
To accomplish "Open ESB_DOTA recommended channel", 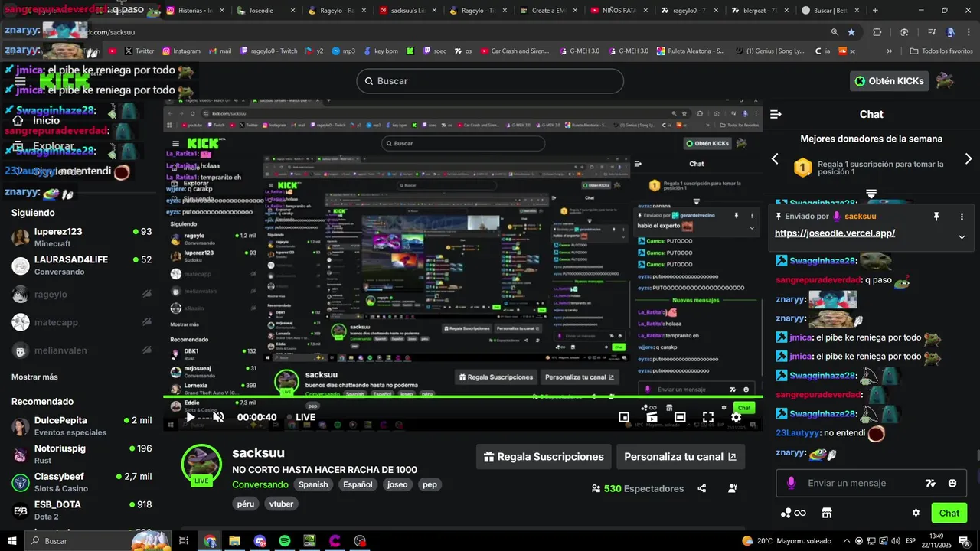I will tap(81, 510).
